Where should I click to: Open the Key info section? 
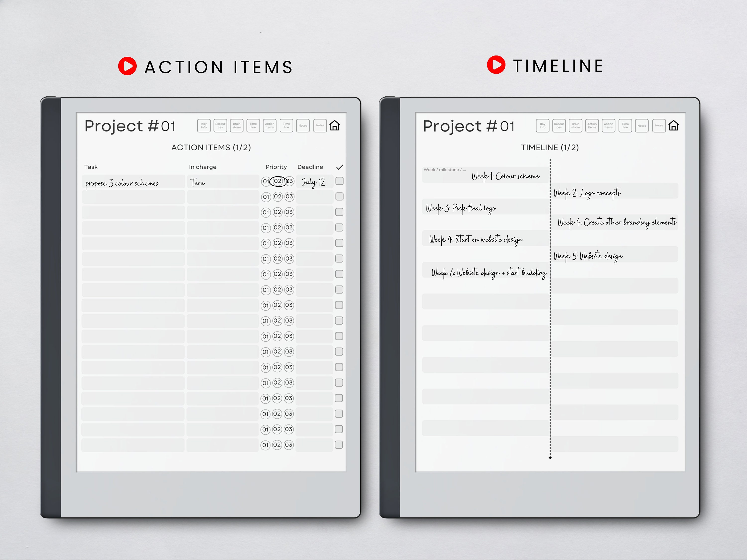pos(204,126)
